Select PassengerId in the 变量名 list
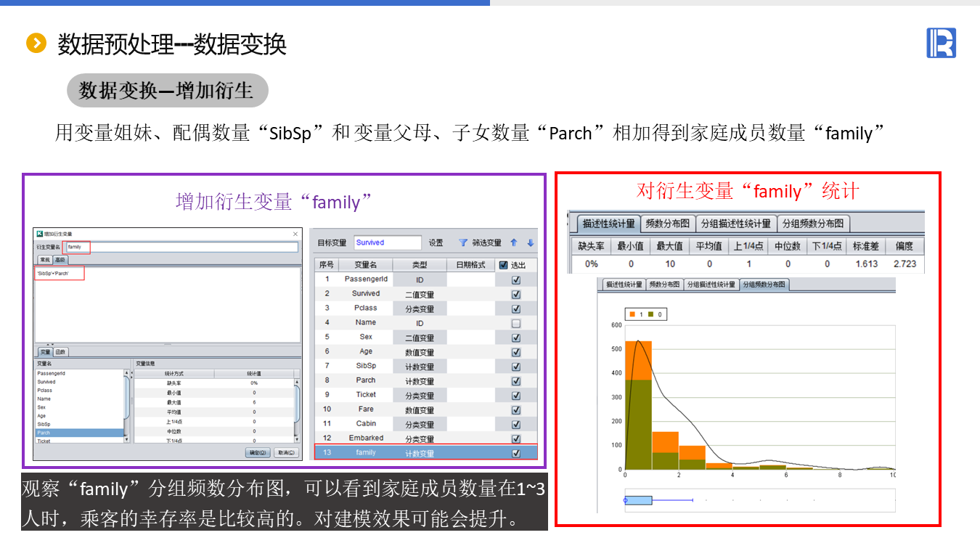 (80, 373)
